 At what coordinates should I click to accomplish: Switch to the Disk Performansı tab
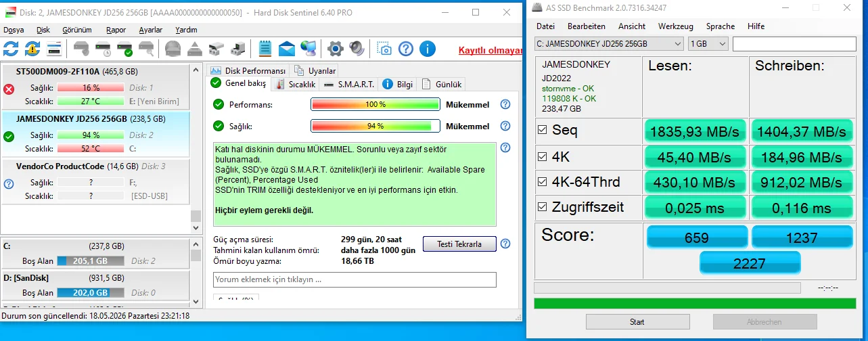[x=248, y=70]
